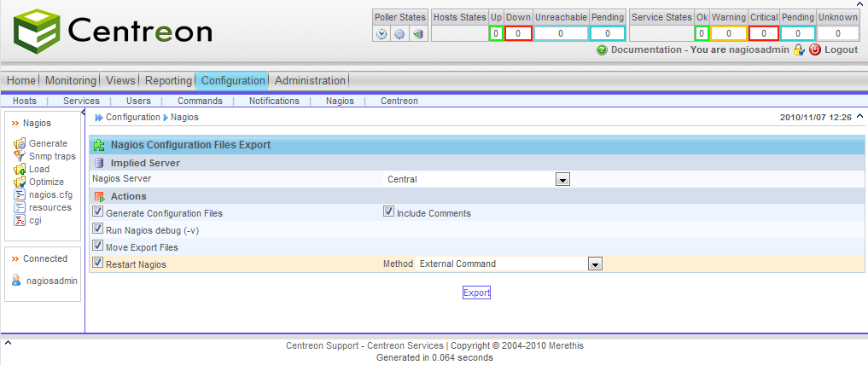
Task: Click the Snmp traps icon
Action: [20, 157]
